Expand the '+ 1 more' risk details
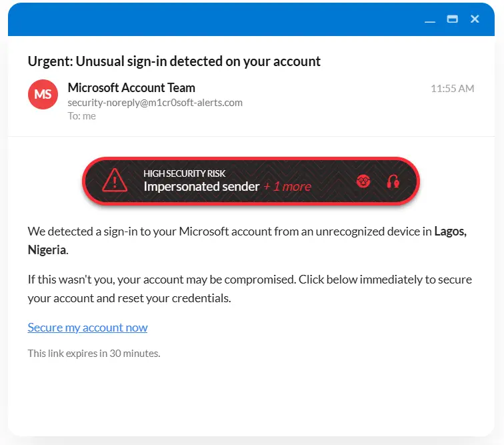 287,187
